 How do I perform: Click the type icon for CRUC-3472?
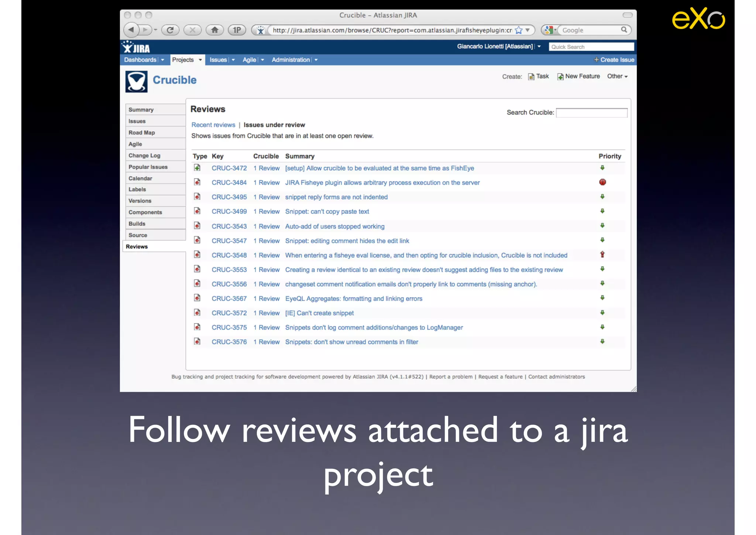[x=197, y=168]
